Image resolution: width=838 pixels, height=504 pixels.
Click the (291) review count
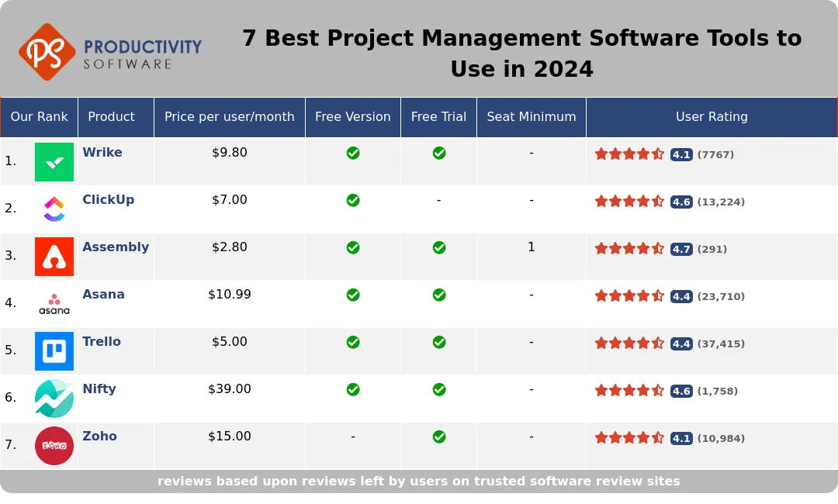point(712,249)
